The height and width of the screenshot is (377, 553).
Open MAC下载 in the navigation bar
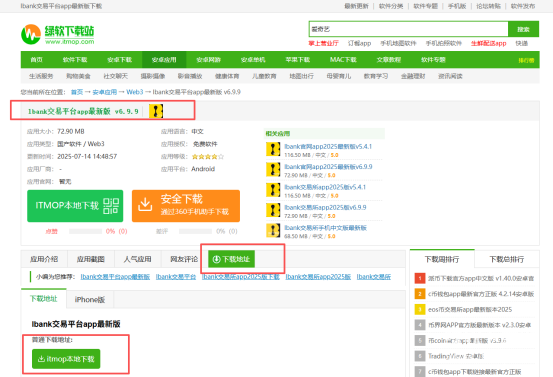(x=343, y=60)
